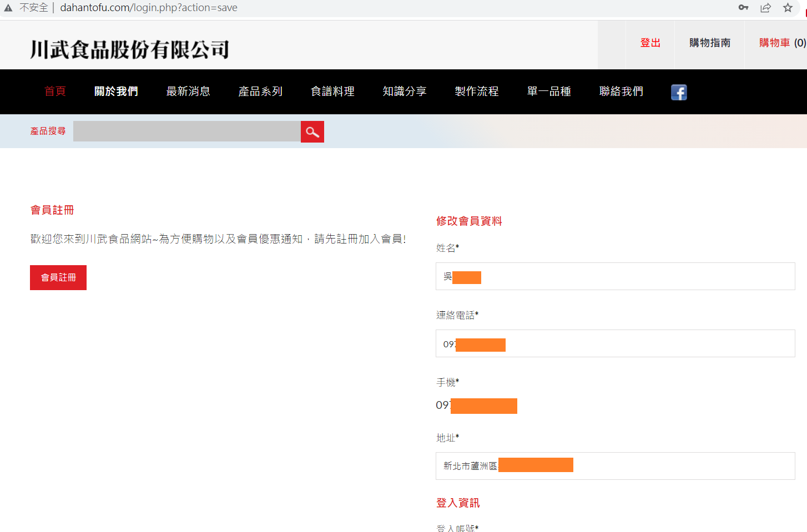Open the 產品系列 menu item
The image size is (807, 532).
point(260,92)
